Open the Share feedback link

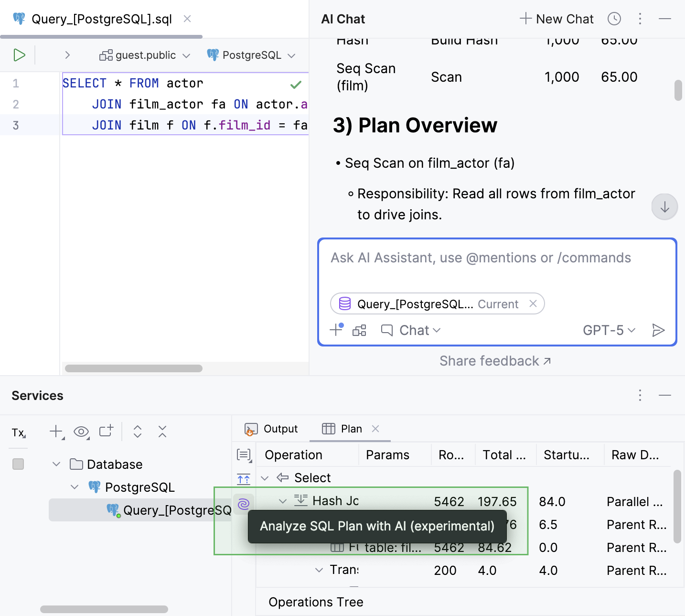496,361
